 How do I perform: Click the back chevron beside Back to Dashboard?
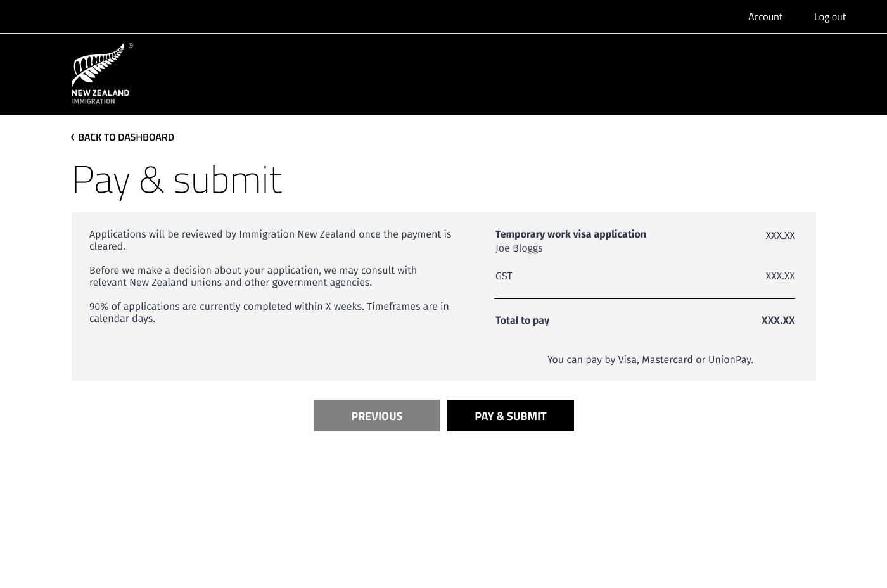point(73,137)
